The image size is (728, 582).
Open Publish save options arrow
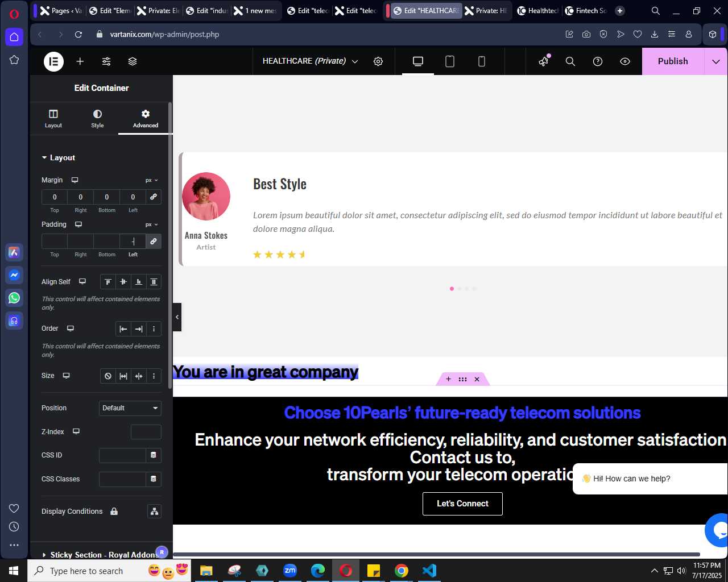(x=716, y=61)
